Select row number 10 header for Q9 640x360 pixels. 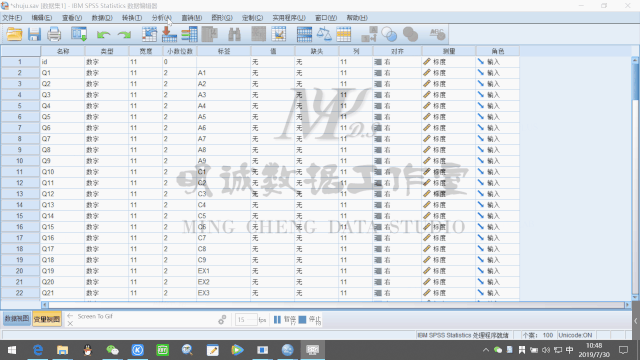click(x=20, y=161)
